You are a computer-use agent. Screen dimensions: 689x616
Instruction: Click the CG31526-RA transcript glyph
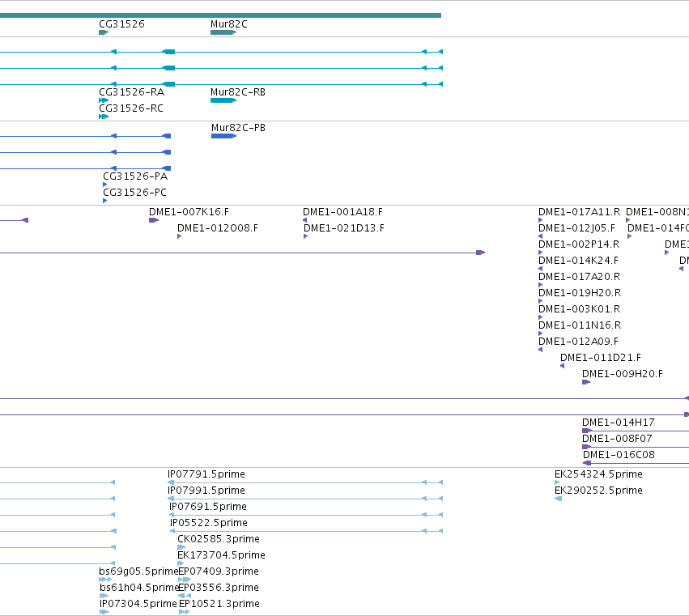click(104, 100)
